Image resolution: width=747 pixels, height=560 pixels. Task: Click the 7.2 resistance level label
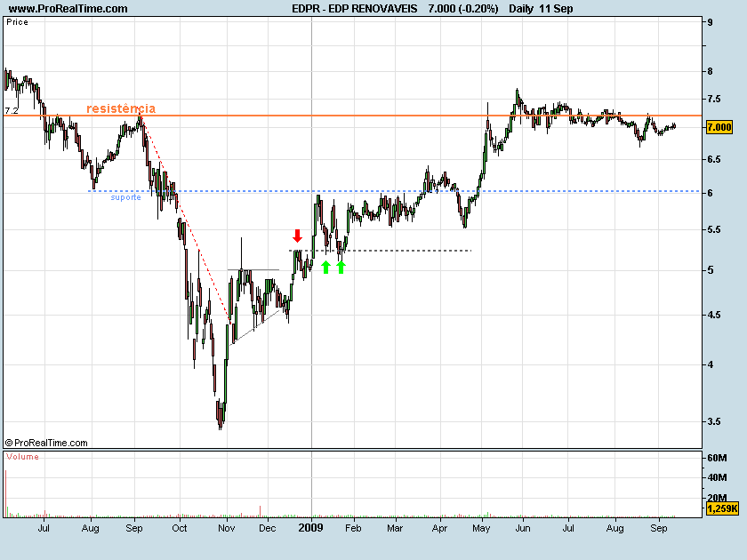(x=12, y=110)
